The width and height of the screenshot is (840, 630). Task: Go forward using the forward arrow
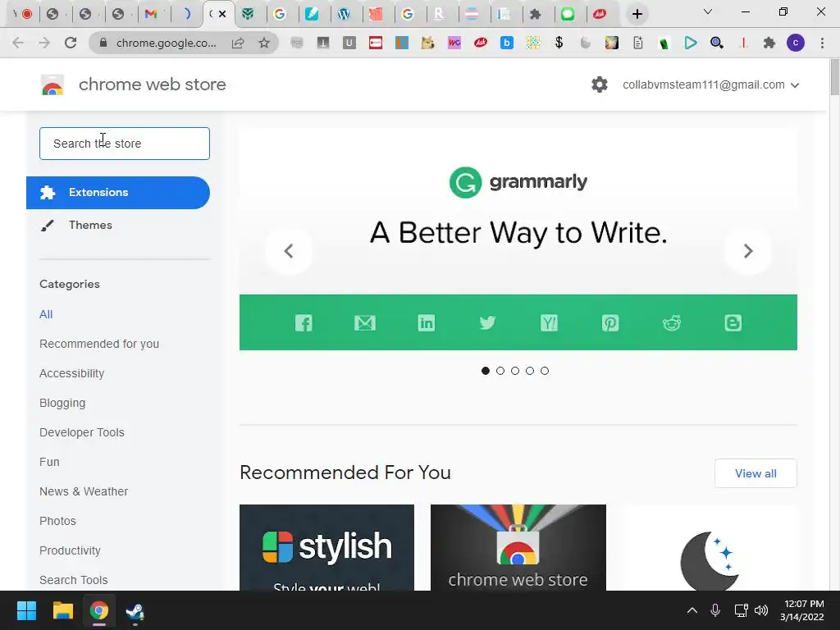44,43
